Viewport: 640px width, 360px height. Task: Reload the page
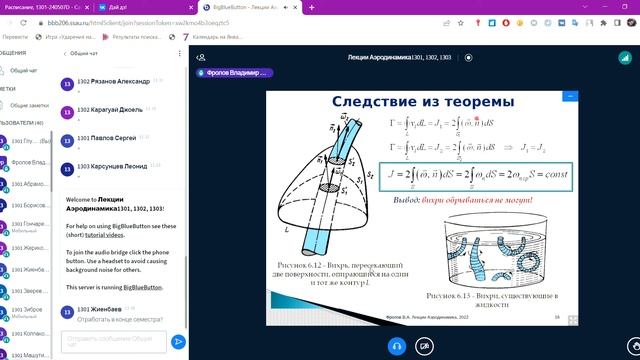tap(23, 23)
